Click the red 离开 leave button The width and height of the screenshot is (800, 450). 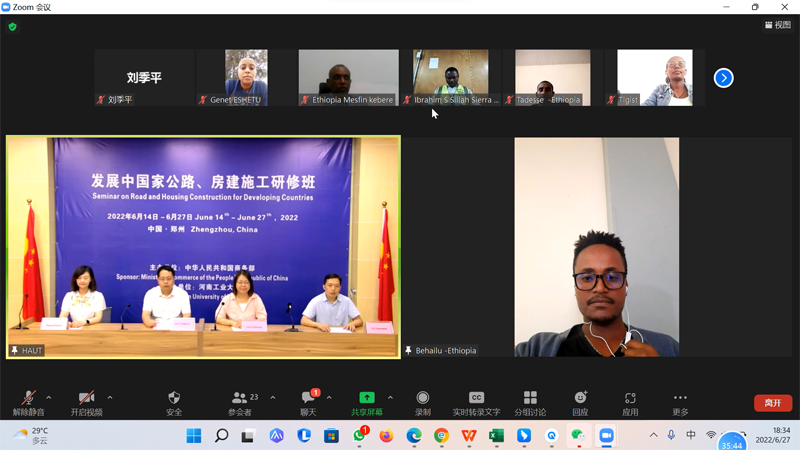click(772, 403)
